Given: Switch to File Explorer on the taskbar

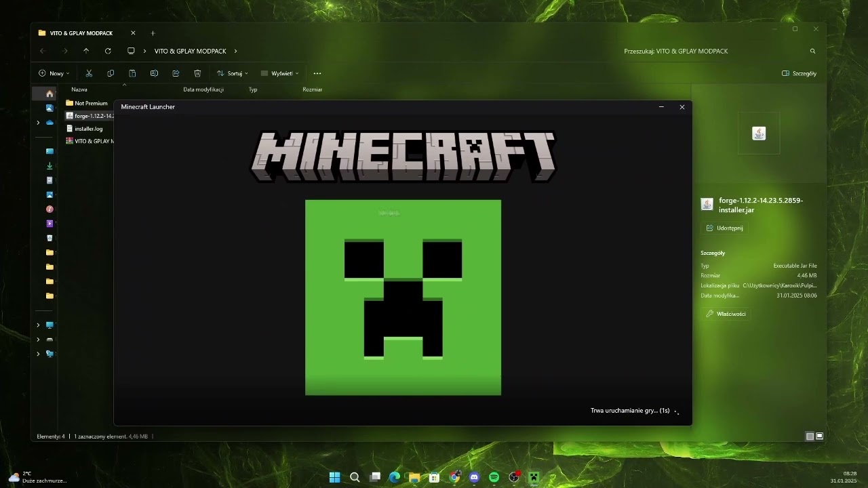Looking at the screenshot, I should [414, 477].
